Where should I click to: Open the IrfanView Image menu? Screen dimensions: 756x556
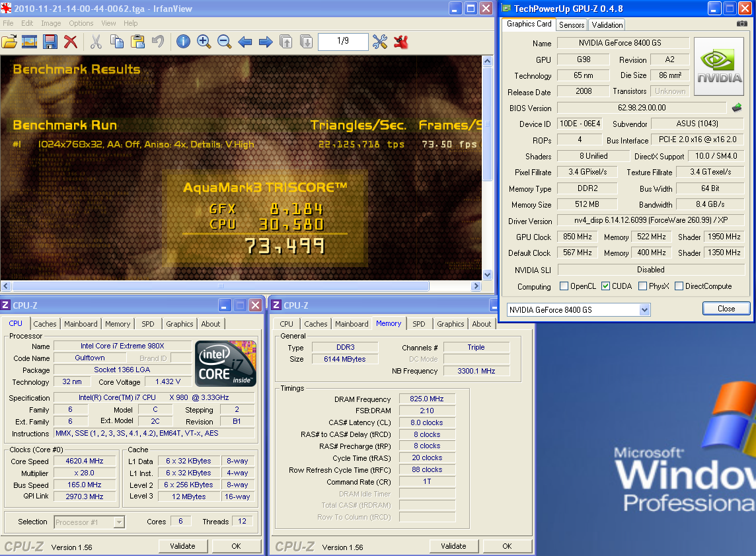click(x=51, y=23)
